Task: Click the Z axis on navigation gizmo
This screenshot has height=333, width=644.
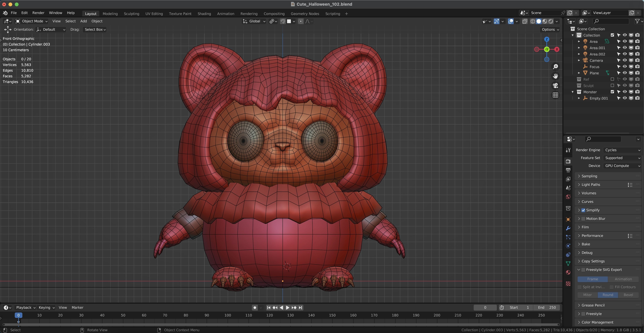Action: [x=547, y=39]
